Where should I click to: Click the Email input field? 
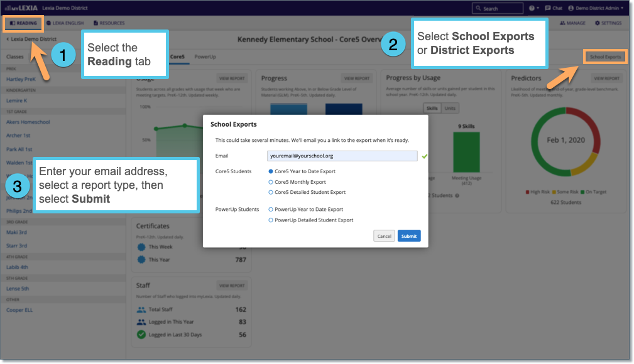click(342, 156)
